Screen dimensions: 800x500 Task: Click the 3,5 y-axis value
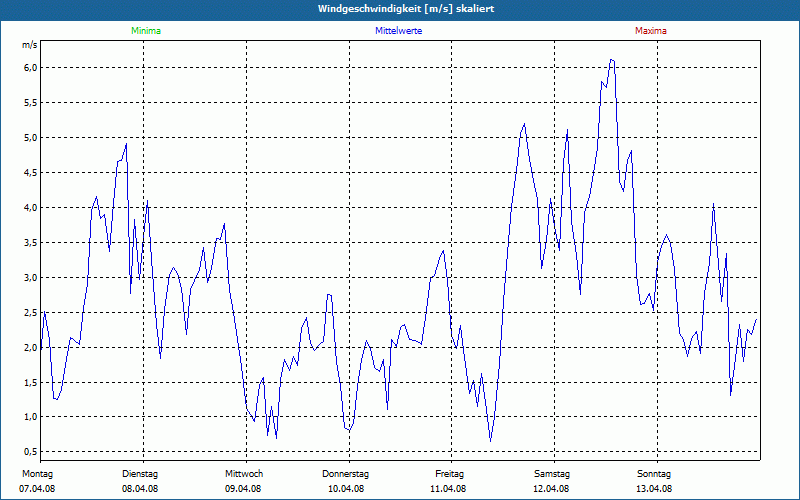coord(31,242)
